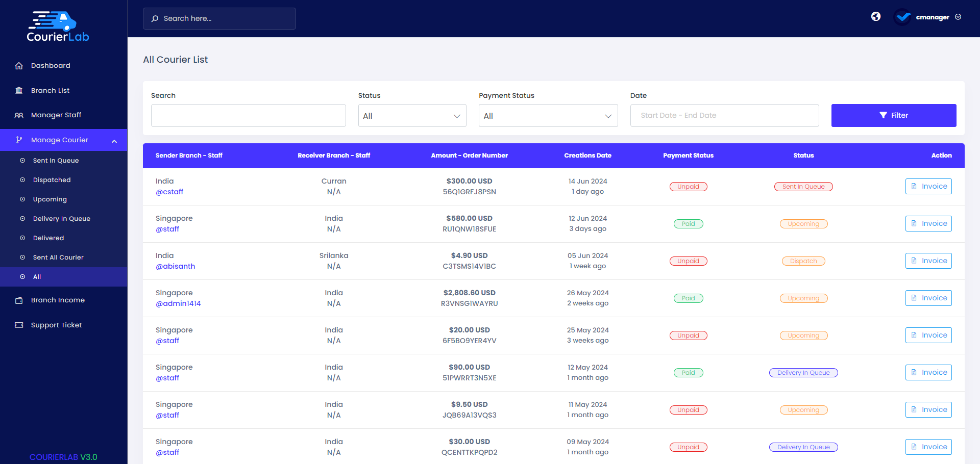The height and width of the screenshot is (464, 980).
Task: Switch to the Dispatched courier list
Action: (x=52, y=179)
